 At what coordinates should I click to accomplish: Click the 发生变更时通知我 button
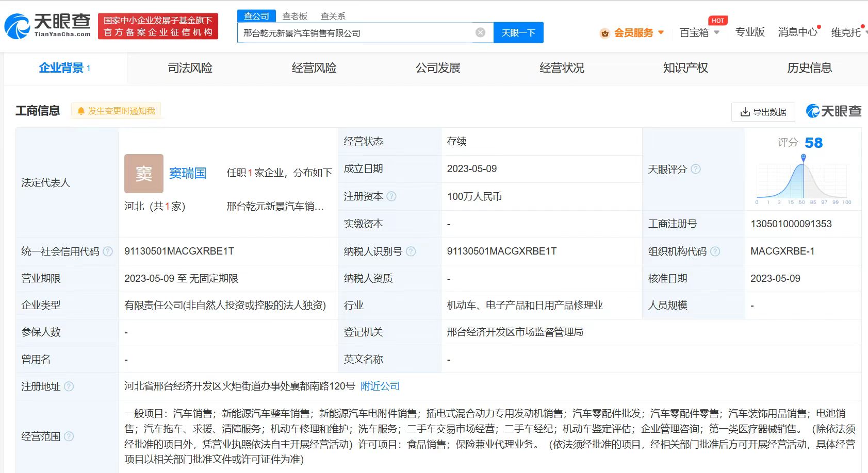(x=116, y=111)
